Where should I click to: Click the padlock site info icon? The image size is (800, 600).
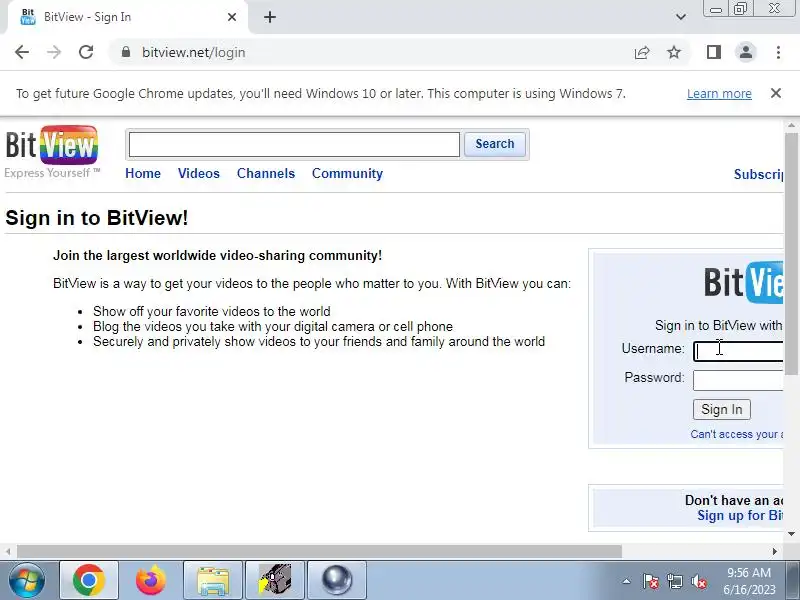click(x=126, y=52)
